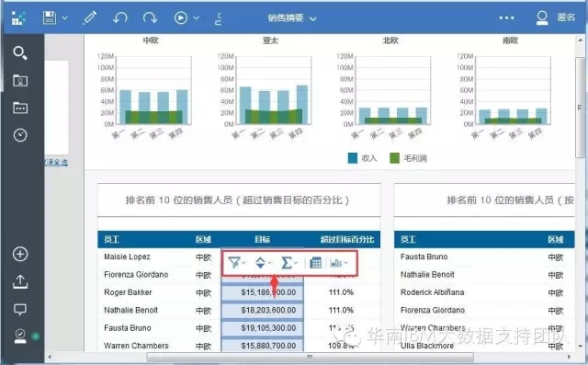This screenshot has height=365, width=588.
Task: Click the 员工 column header in left table
Action: tap(112, 239)
